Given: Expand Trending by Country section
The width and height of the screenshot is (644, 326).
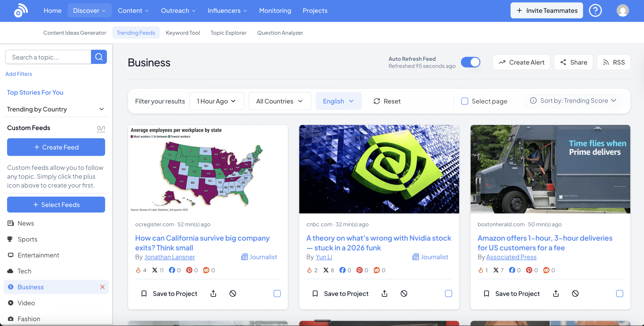Looking at the screenshot, I should (x=56, y=109).
